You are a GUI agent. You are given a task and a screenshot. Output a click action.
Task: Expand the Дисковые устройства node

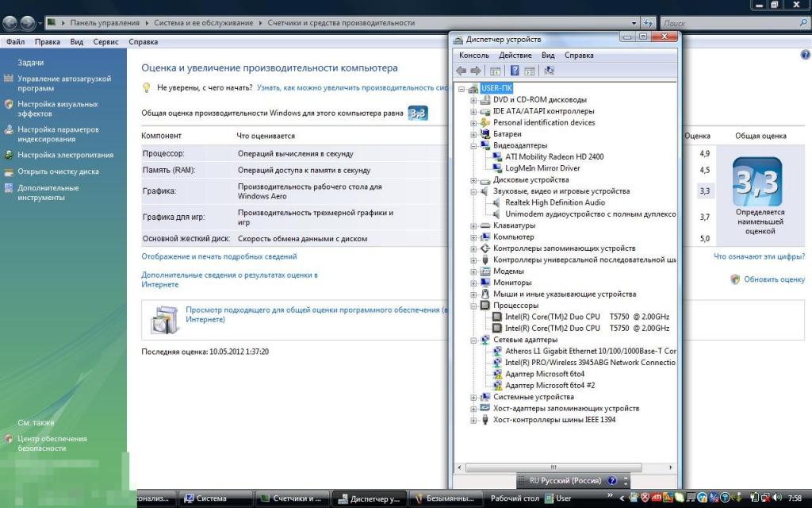pos(473,180)
